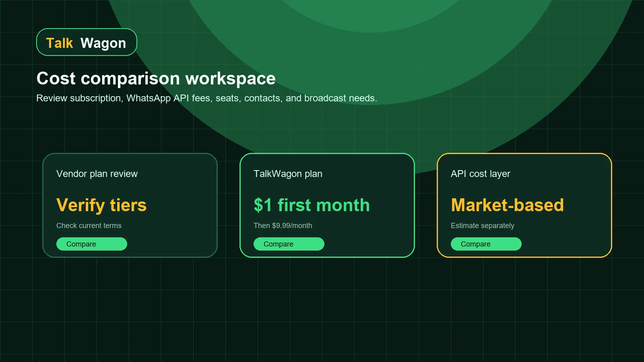Click the 'TalkWagon plan' label

coord(288,174)
